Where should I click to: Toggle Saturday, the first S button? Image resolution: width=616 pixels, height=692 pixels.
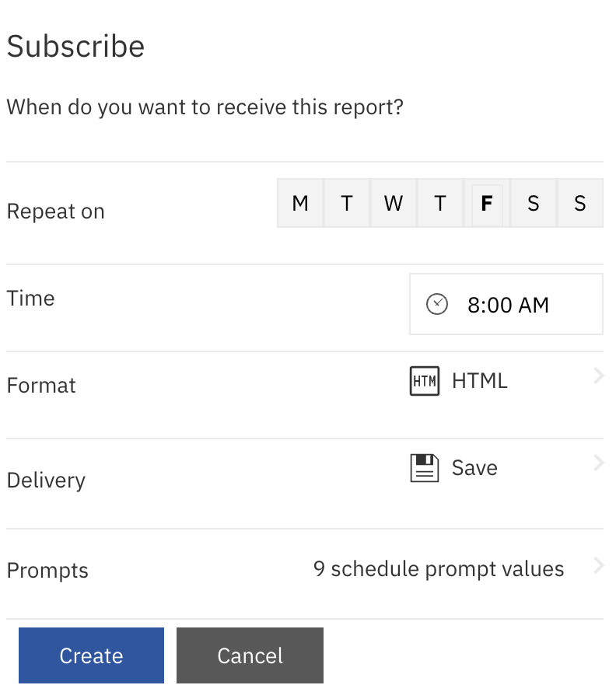coord(534,204)
